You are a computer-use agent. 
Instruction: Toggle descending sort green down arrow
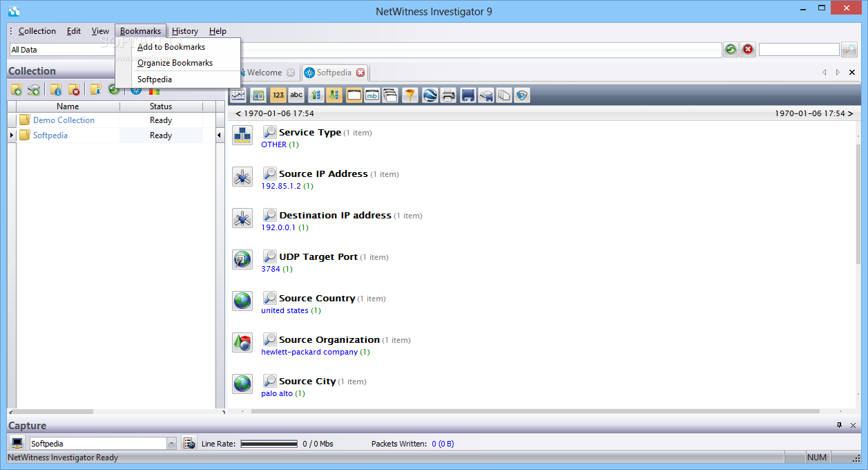tap(334, 95)
